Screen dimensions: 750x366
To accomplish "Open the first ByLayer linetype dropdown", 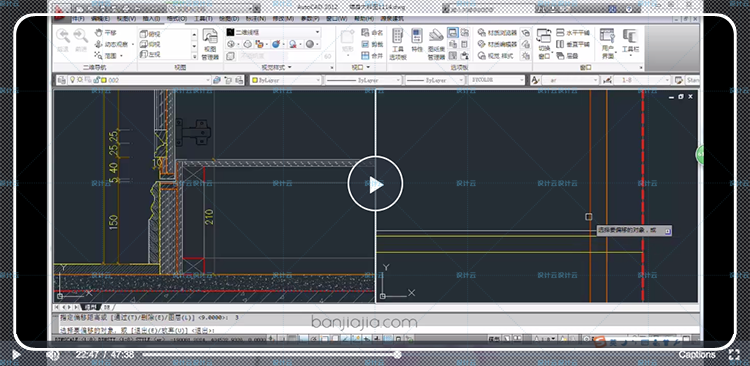I will pyautogui.click(x=363, y=80).
